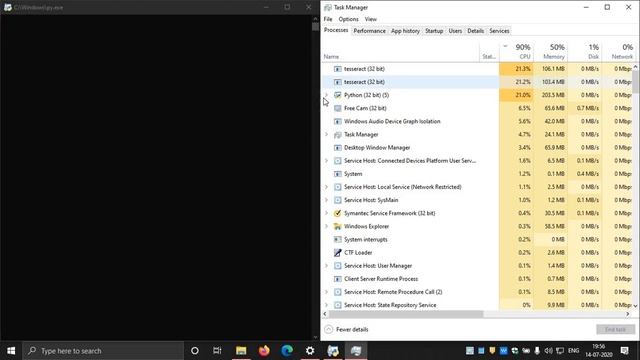Image resolution: width=640 pixels, height=360 pixels.
Task: Click the Client Server Runtime Process icon
Action: 338,279
